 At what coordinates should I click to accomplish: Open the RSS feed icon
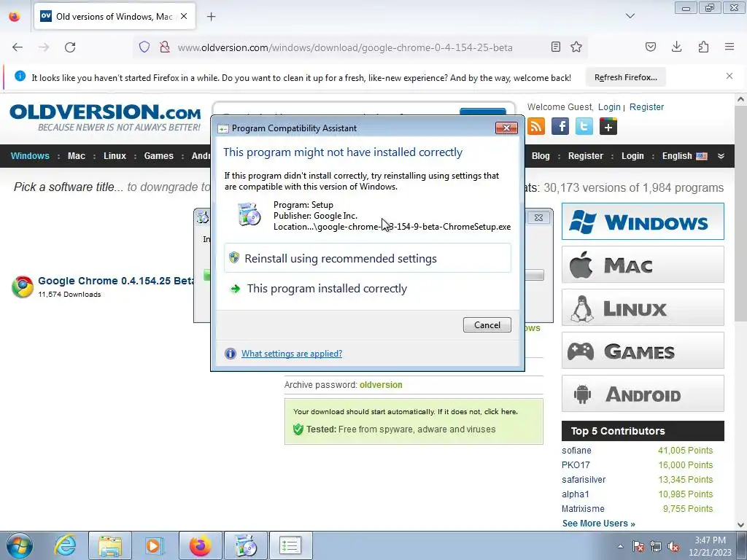536,126
